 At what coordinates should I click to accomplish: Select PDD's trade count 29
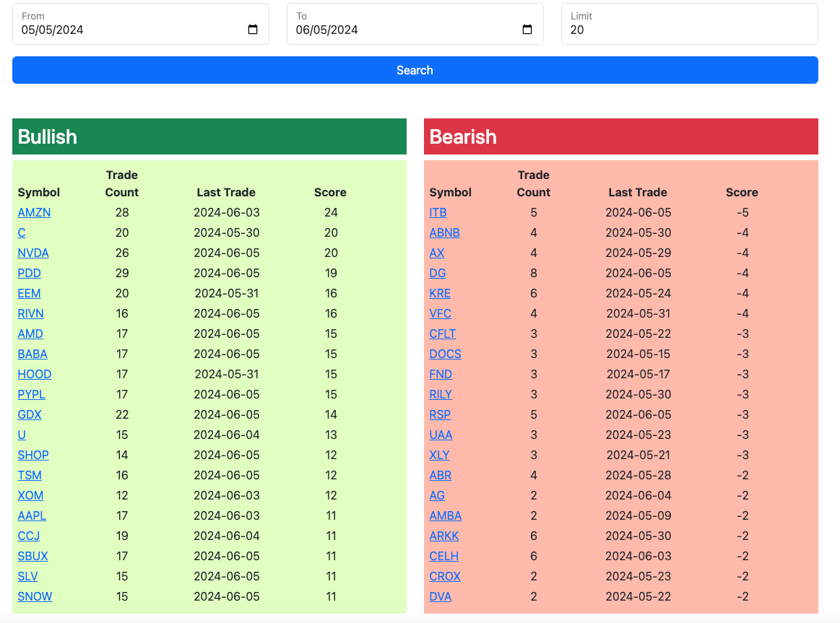(x=122, y=273)
